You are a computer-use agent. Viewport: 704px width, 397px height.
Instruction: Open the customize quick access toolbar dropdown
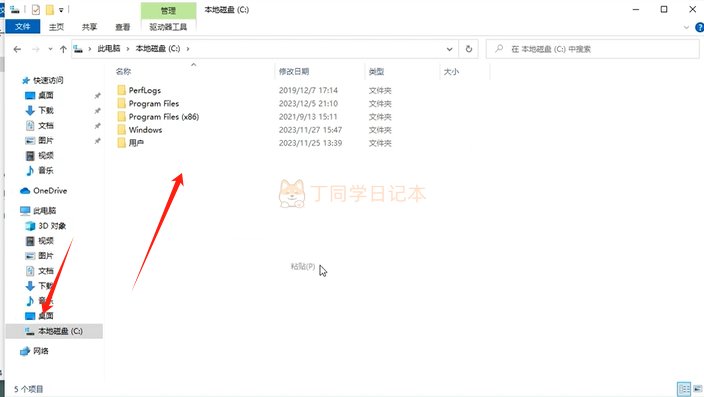61,10
